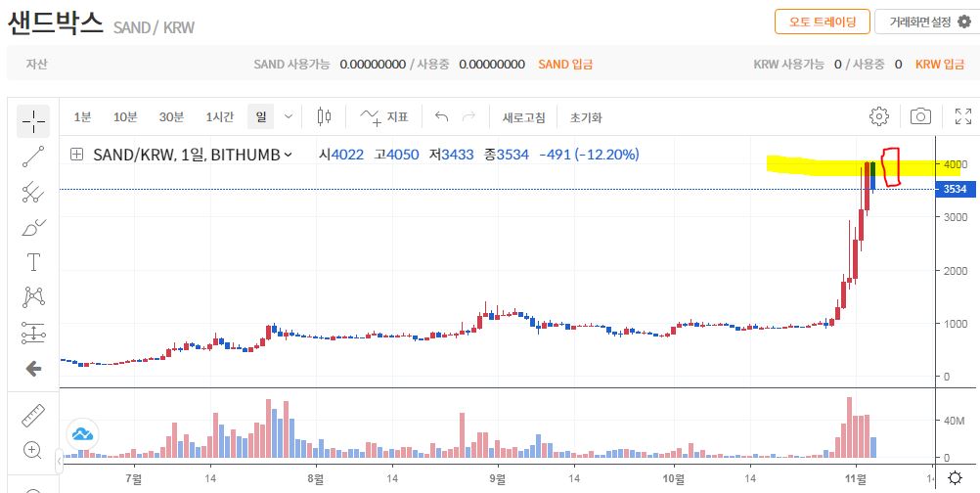Select the 일 daily interval
The image size is (980, 493).
pos(260,116)
